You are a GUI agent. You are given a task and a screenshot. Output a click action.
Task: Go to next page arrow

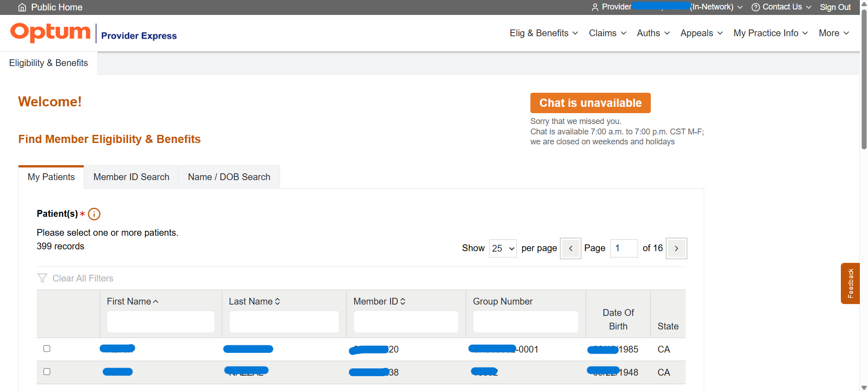(677, 248)
